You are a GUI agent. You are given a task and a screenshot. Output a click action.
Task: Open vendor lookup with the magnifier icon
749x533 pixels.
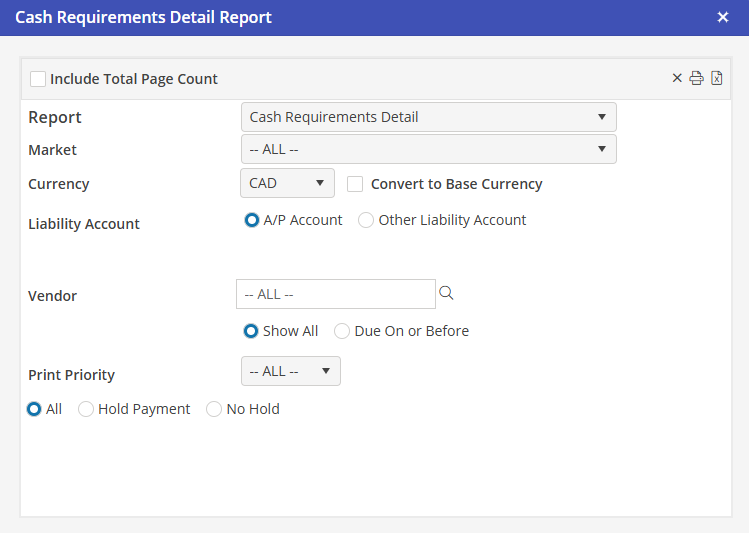(447, 293)
